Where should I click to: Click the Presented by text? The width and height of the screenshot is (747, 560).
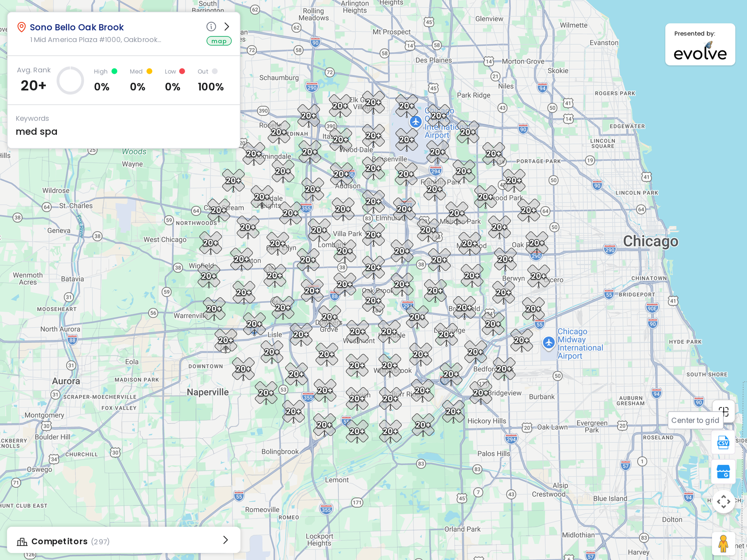click(x=695, y=34)
